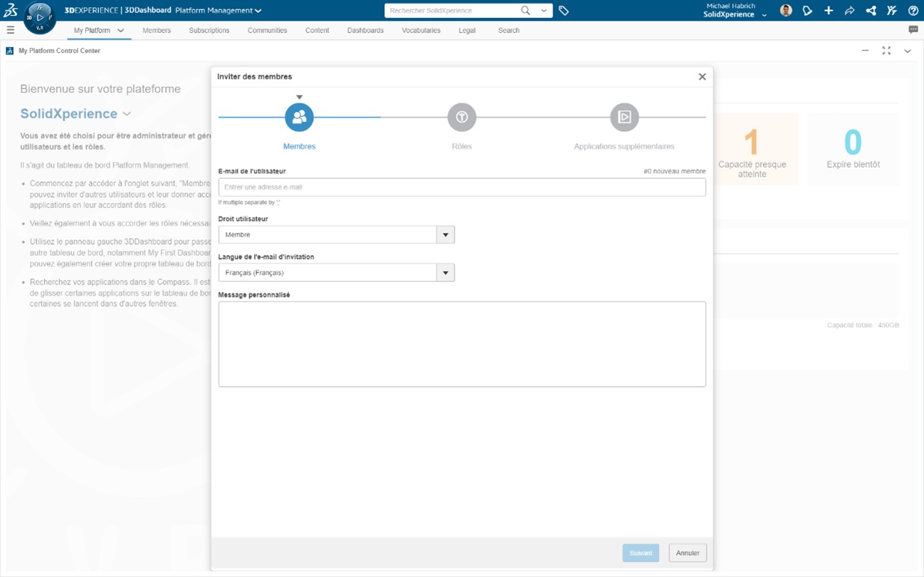Click the search magnifier icon

coord(526,10)
